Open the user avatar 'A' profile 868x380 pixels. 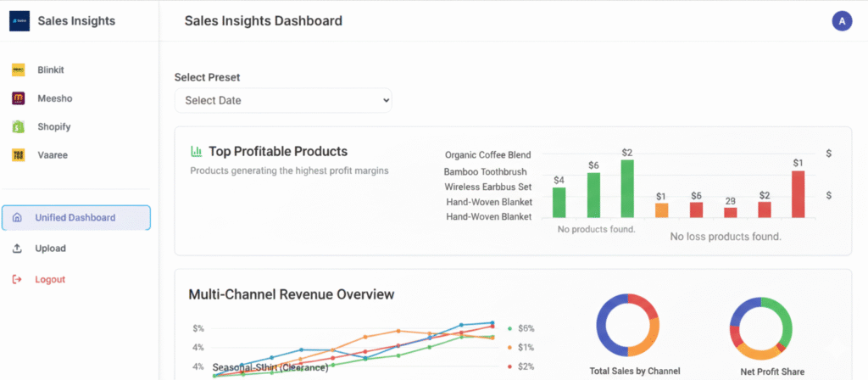point(842,21)
